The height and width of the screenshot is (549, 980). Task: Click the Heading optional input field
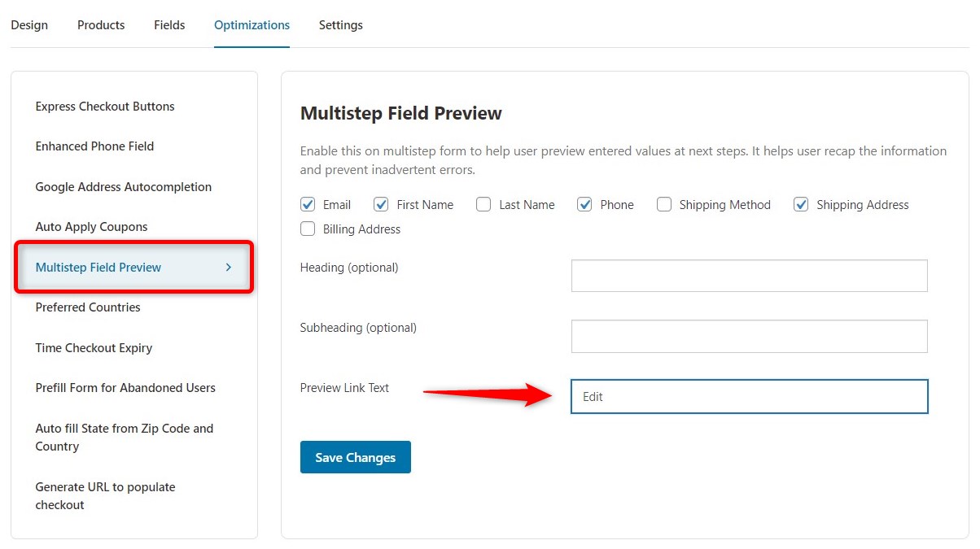(x=748, y=276)
